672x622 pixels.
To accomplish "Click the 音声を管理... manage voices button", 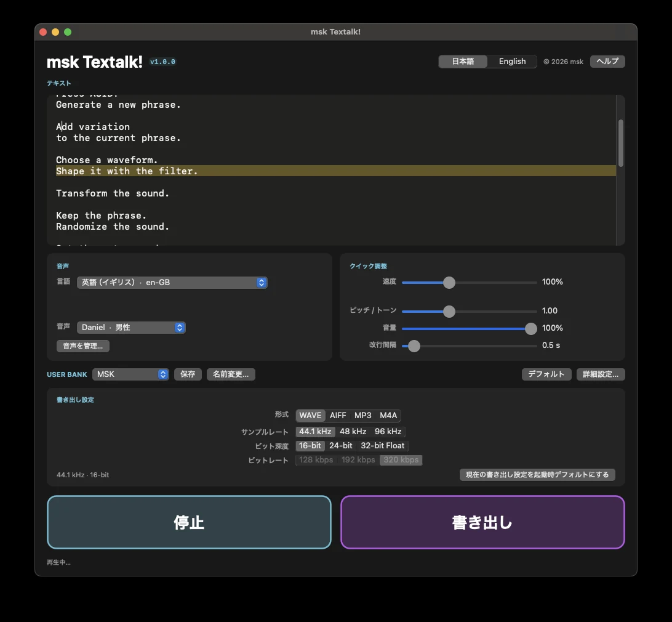I will point(82,345).
